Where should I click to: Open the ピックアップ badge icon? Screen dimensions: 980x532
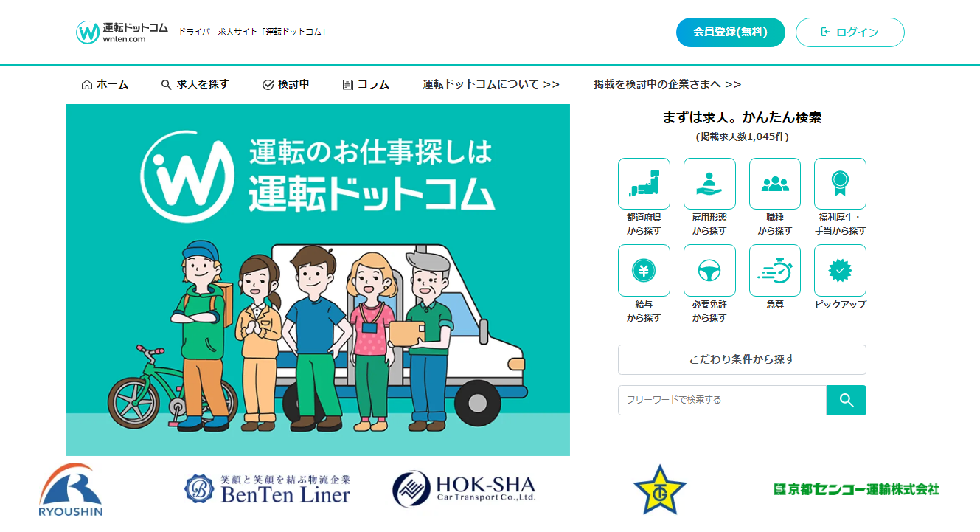(840, 271)
